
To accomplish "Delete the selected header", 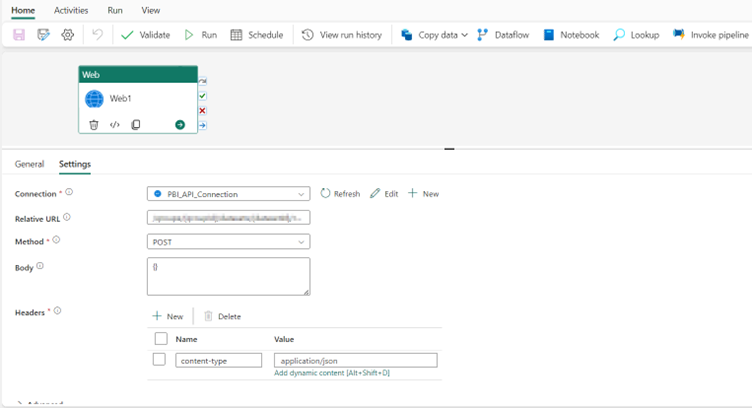I will tap(223, 316).
